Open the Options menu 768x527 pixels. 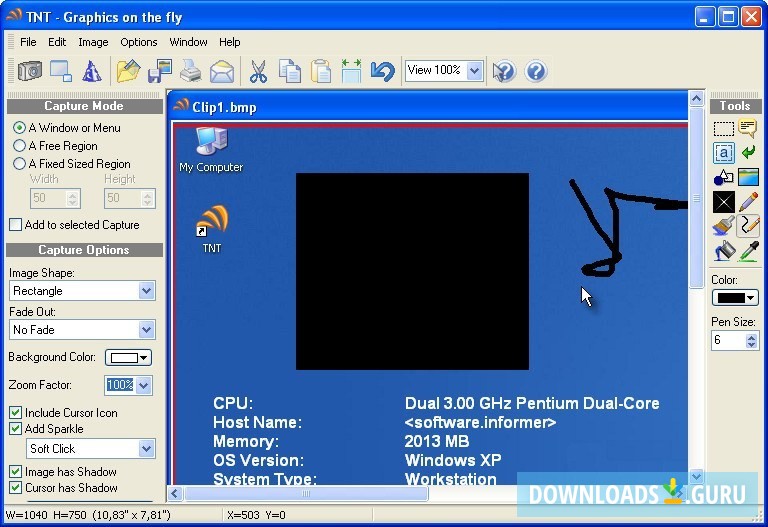click(x=139, y=42)
